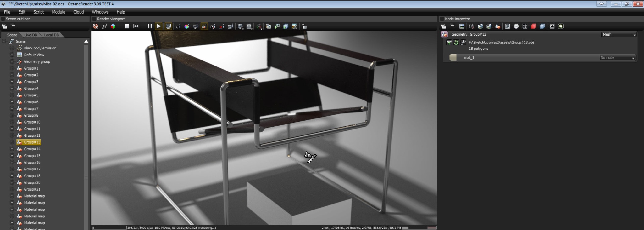Toggle the highlighted object picker tool
Viewport: 644px width, 230px height.
coord(204,26)
